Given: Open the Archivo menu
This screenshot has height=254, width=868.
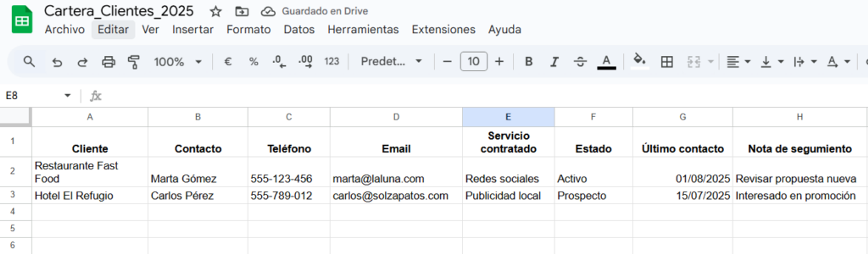Looking at the screenshot, I should (x=65, y=30).
